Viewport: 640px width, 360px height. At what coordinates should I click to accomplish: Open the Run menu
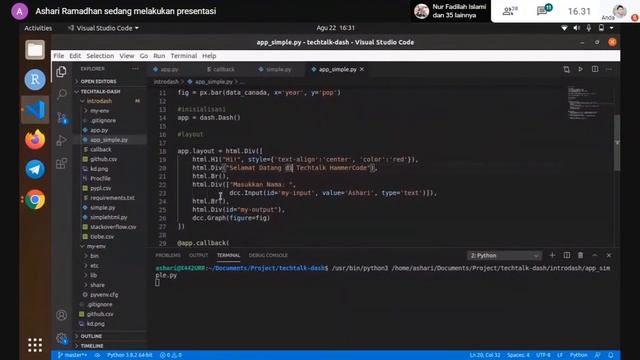[x=159, y=56]
